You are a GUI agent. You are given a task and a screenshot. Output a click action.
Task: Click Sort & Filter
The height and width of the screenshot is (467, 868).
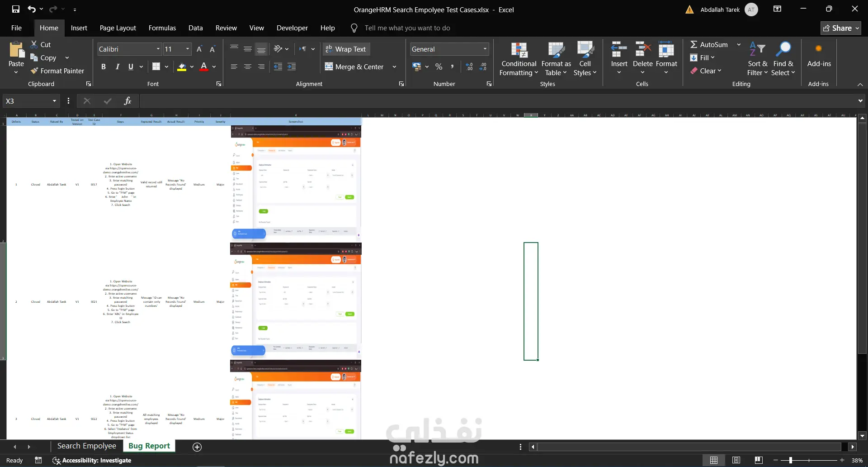[758, 59]
